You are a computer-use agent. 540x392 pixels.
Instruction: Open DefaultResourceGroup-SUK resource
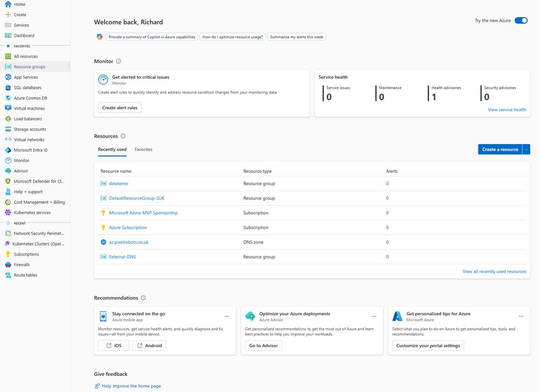coord(137,198)
